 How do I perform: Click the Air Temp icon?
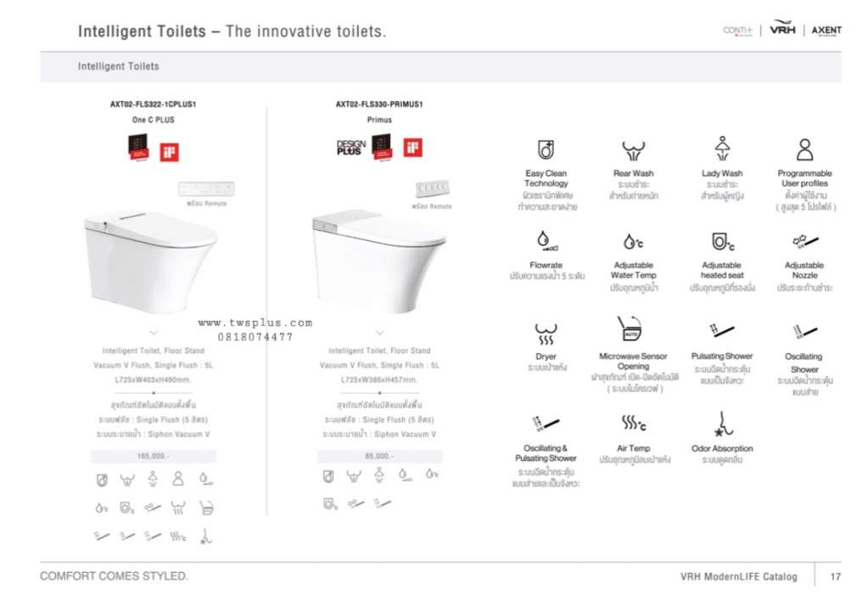(633, 423)
